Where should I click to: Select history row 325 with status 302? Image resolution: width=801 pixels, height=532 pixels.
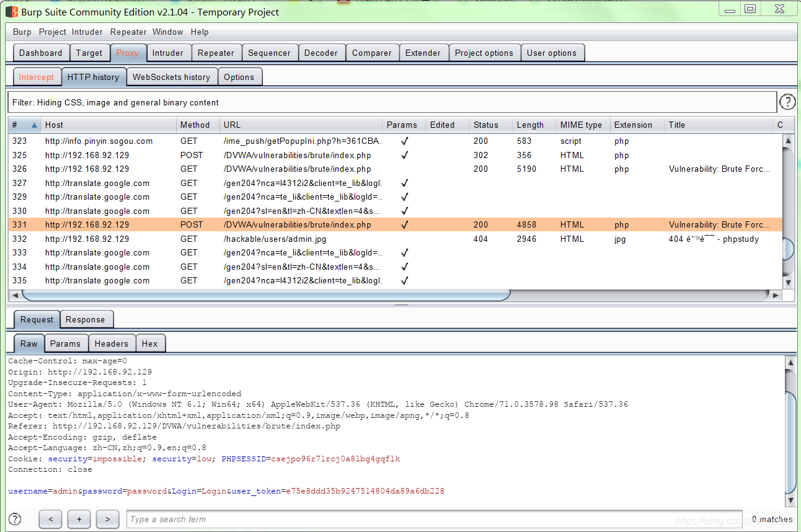pyautogui.click(x=396, y=155)
